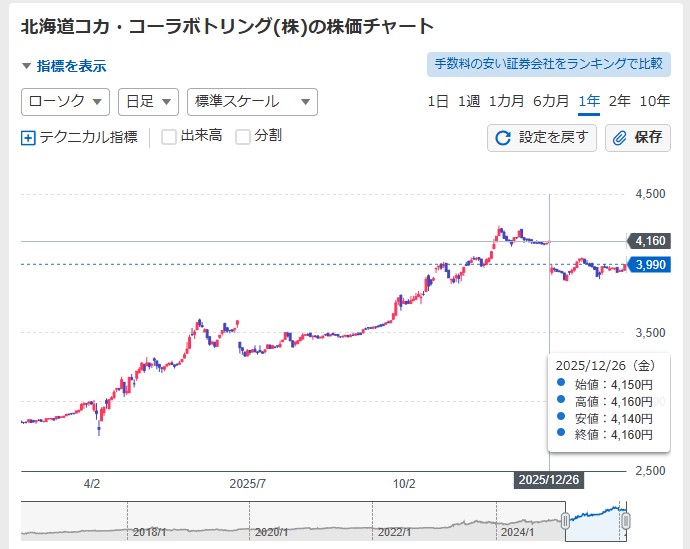Click the 3,990 current price label

click(650, 264)
